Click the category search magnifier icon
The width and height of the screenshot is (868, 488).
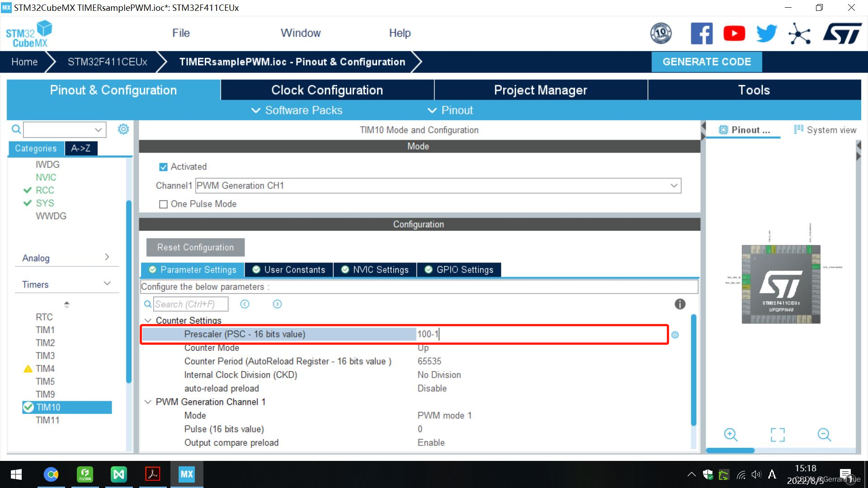tap(16, 130)
